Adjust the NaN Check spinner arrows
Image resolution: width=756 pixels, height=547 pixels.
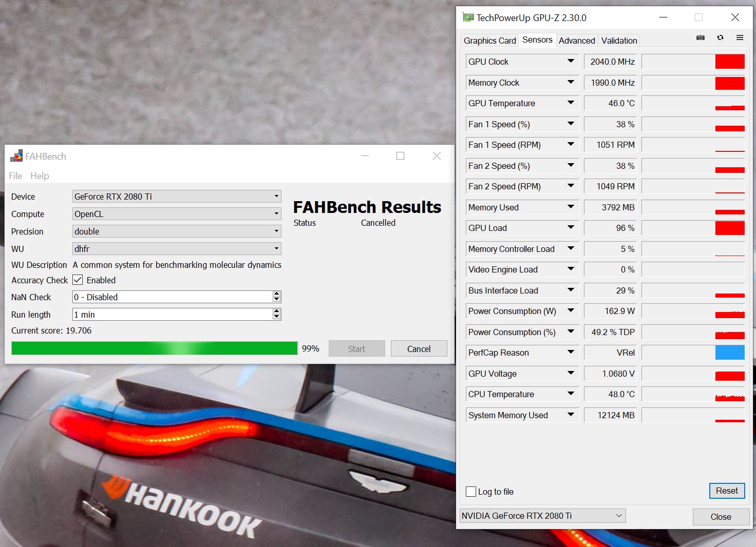point(277,297)
